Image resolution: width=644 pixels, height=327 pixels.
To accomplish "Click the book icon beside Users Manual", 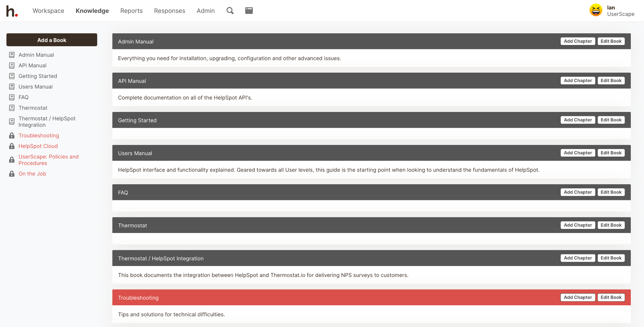I will (12, 87).
